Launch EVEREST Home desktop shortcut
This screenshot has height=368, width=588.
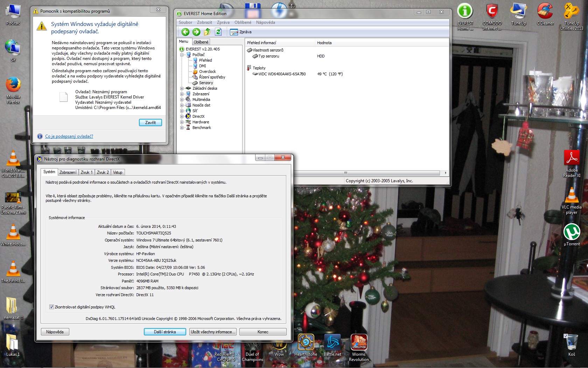tap(465, 17)
